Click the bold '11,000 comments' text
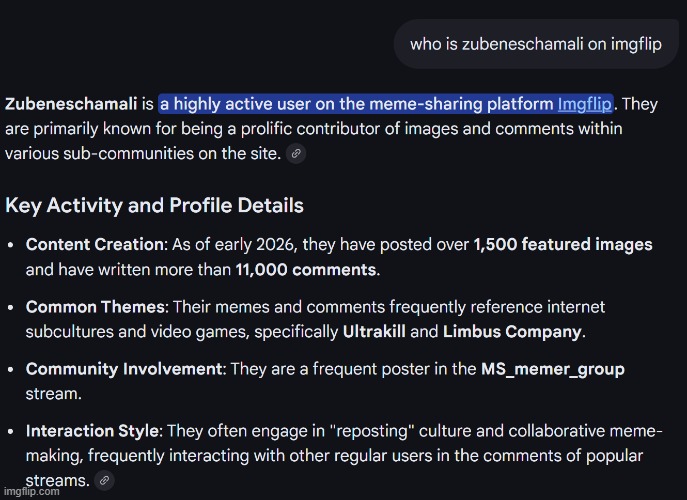This screenshot has width=687, height=500. 305,269
